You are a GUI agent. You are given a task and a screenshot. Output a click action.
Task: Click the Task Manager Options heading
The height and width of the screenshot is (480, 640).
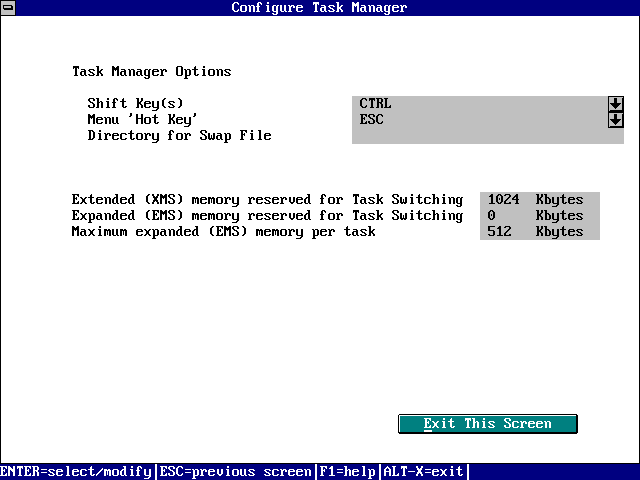(151, 72)
